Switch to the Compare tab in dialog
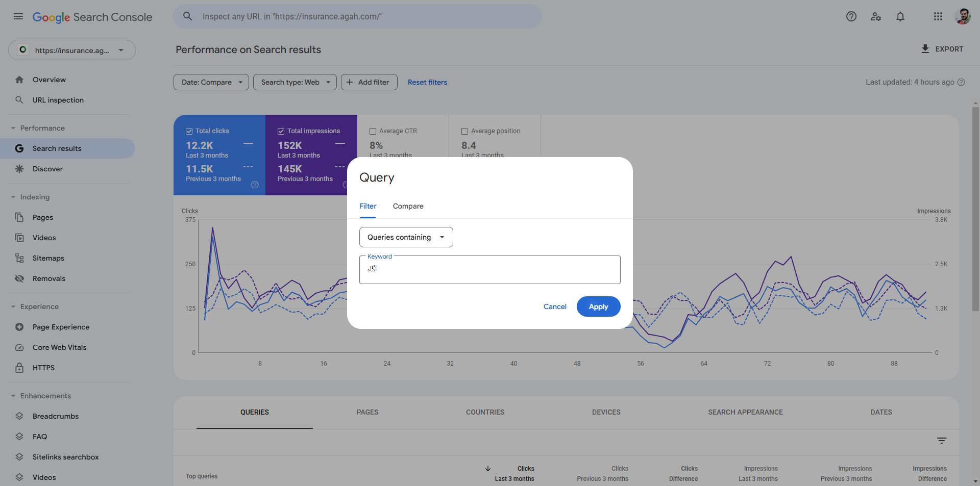The height and width of the screenshot is (486, 980). 408,206
